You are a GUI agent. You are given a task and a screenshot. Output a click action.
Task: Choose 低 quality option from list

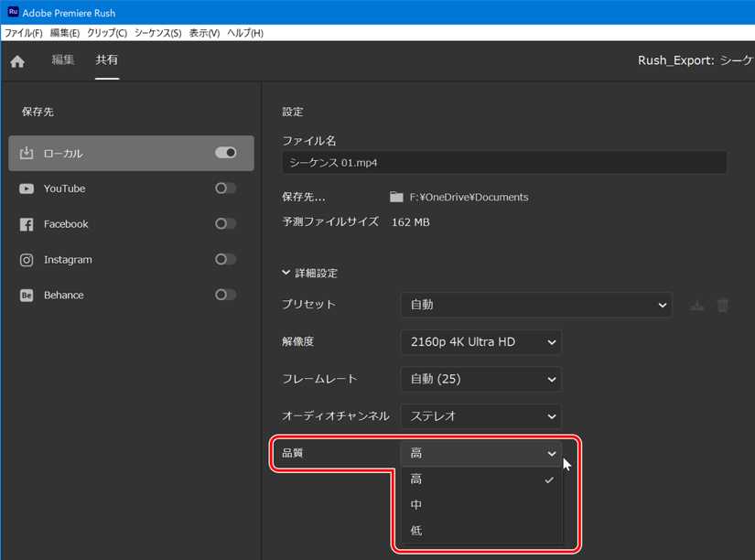tap(416, 531)
